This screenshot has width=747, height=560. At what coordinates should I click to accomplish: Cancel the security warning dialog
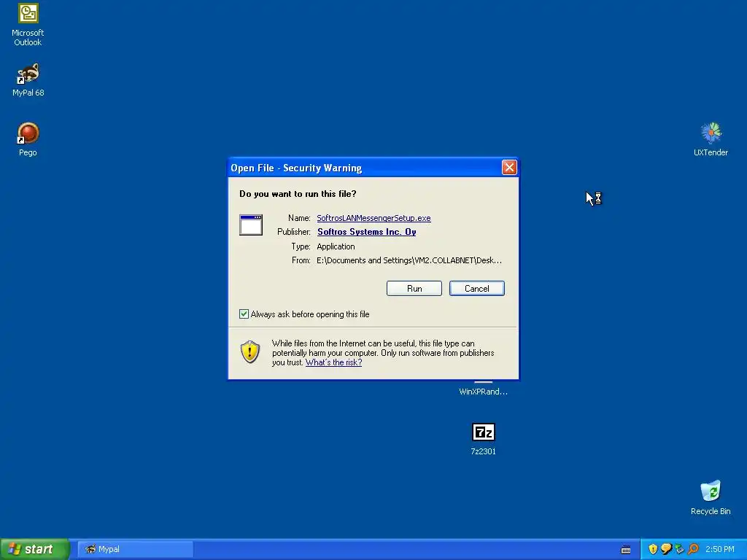coord(477,288)
